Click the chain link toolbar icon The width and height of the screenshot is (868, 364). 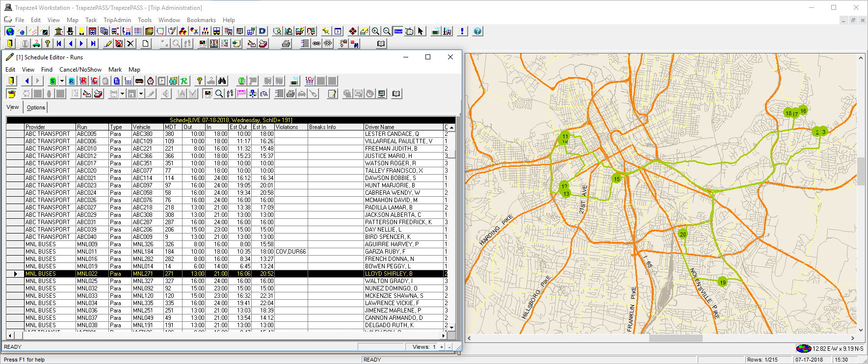316,44
